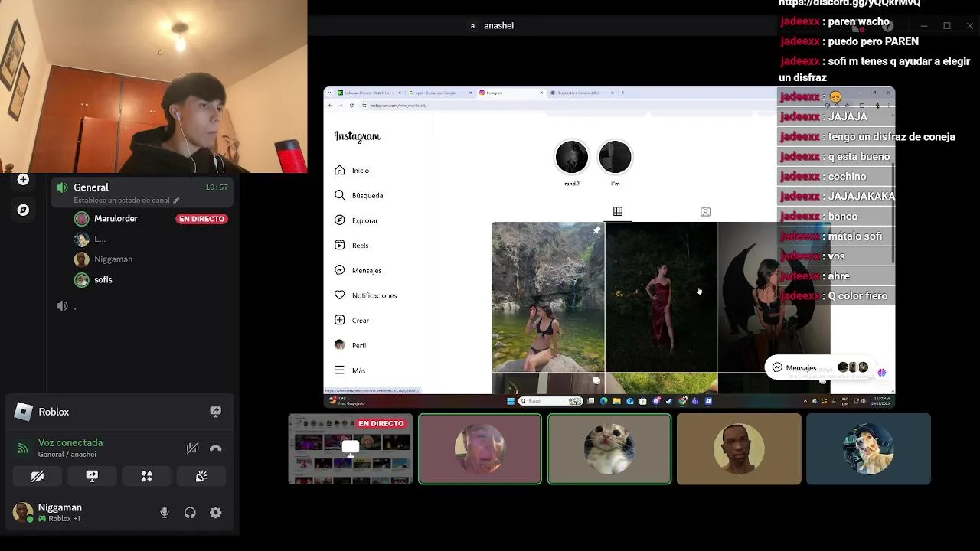Image resolution: width=980 pixels, height=551 pixels.
Task: Click the Niggaman user avatar in the bottom panel
Action: click(x=23, y=512)
